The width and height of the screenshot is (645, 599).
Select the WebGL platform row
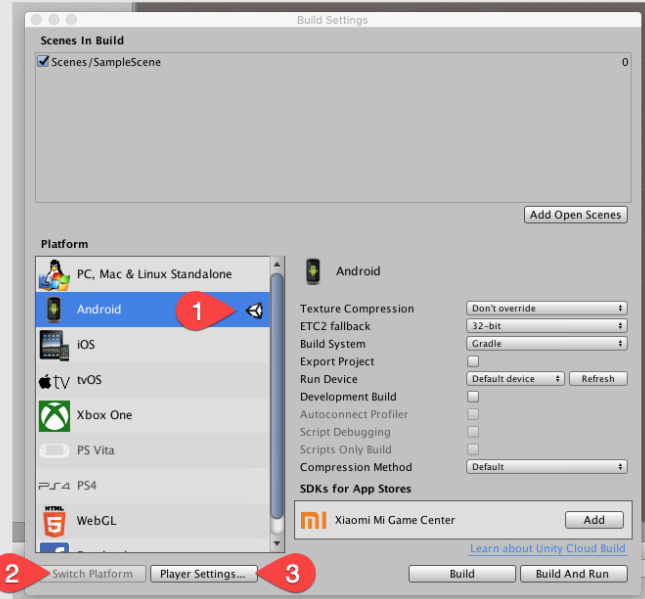click(x=153, y=521)
